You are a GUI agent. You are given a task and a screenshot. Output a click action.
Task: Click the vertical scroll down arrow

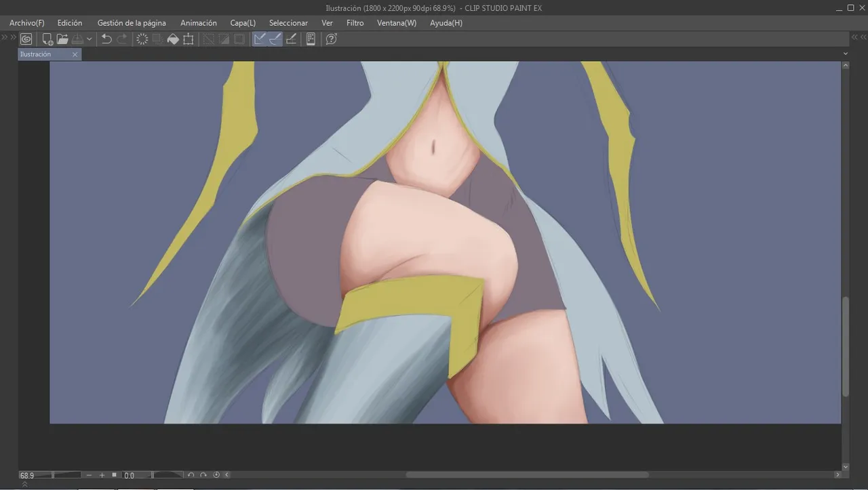pos(846,466)
